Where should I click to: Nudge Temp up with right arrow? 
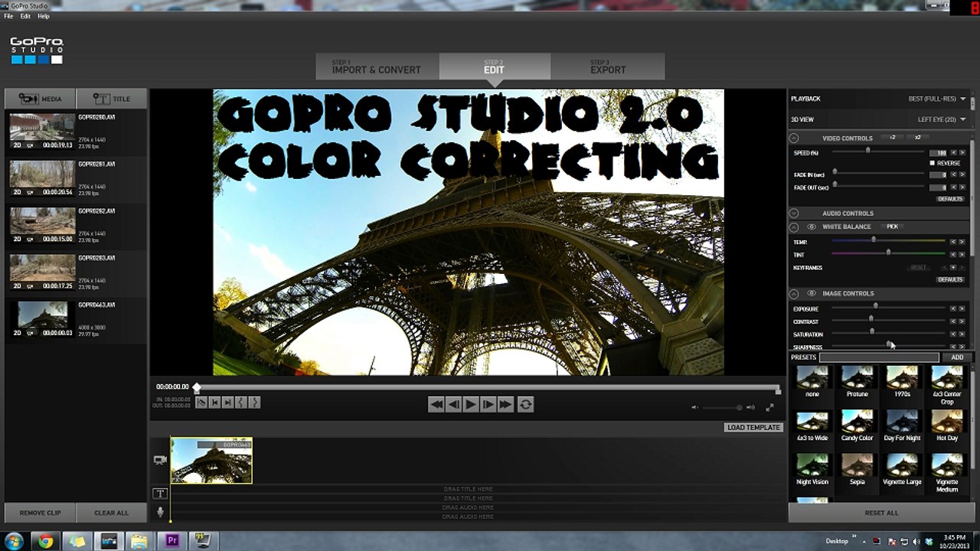coord(962,242)
